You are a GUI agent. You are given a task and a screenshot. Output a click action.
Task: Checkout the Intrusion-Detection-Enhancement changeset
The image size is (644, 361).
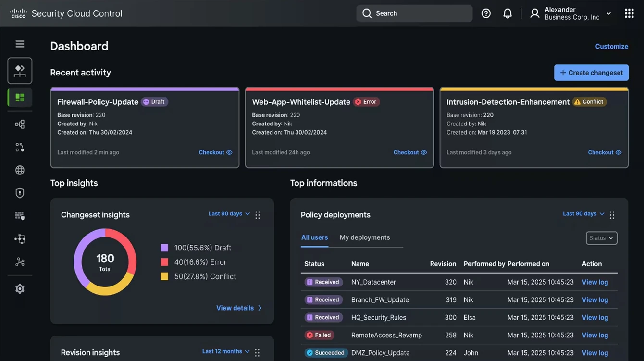(x=605, y=152)
